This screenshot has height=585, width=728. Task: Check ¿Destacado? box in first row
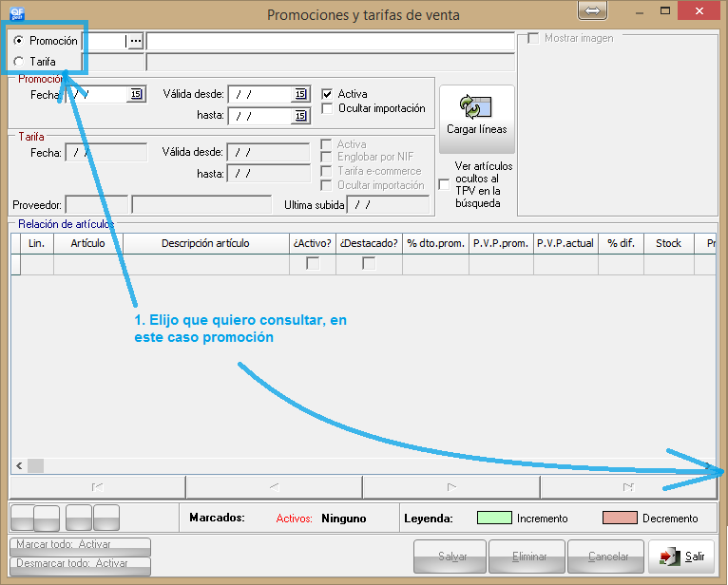click(x=369, y=263)
